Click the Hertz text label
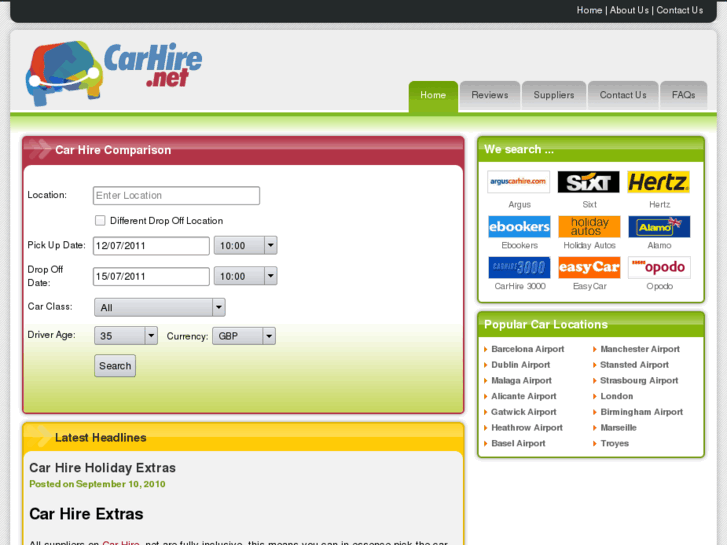 pyautogui.click(x=659, y=205)
